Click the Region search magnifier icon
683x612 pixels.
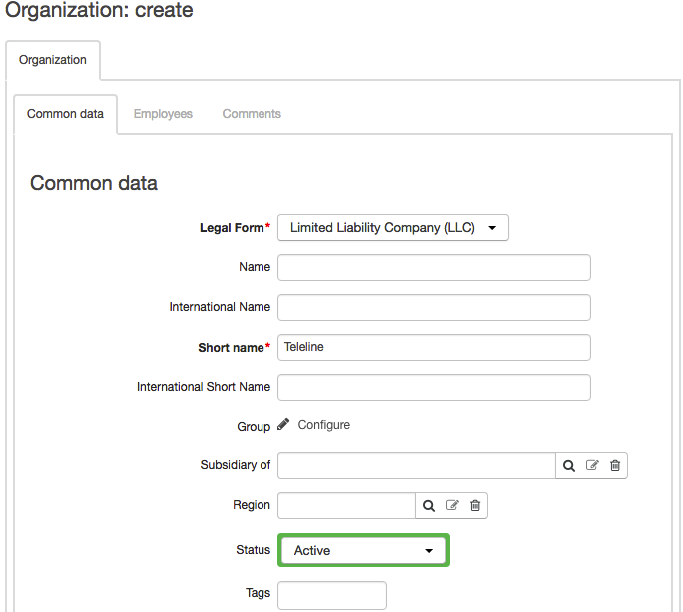(429, 506)
